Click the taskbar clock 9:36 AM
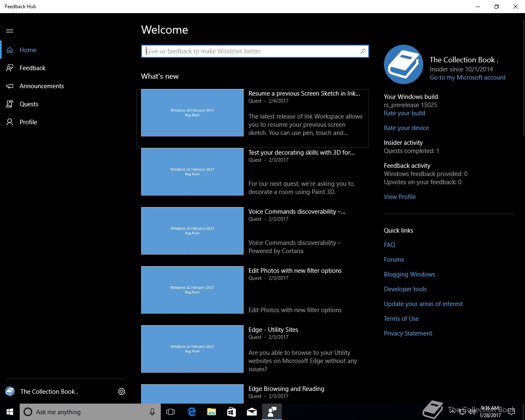The height and width of the screenshot is (420, 525). click(x=490, y=412)
